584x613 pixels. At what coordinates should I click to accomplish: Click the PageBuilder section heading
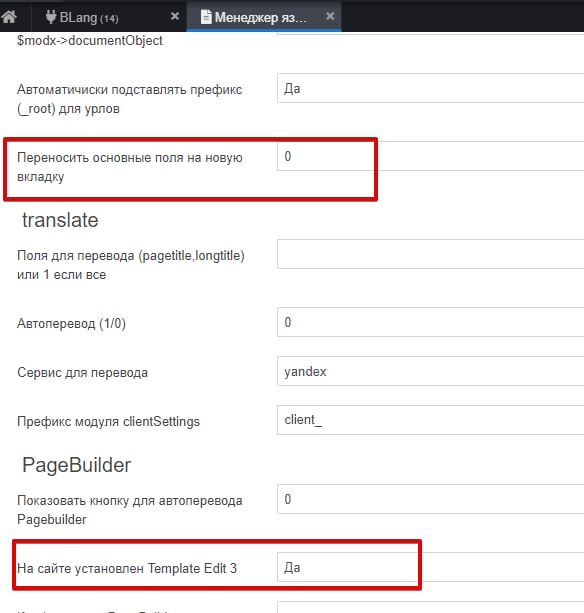pyautogui.click(x=77, y=465)
